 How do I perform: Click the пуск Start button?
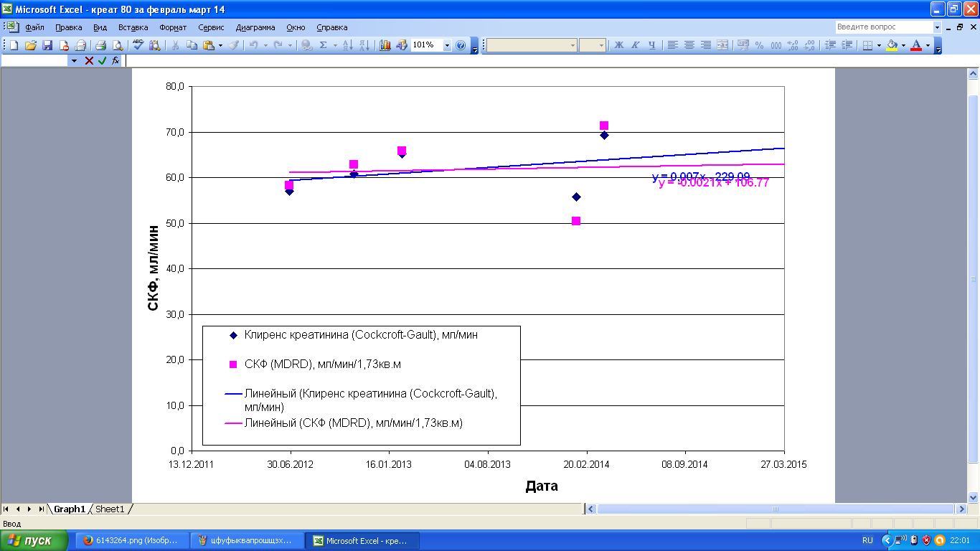pos(34,540)
